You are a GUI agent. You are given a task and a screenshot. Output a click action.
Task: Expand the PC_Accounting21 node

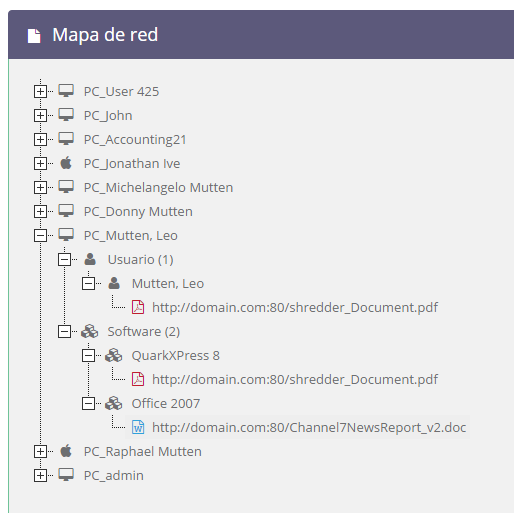tap(40, 139)
